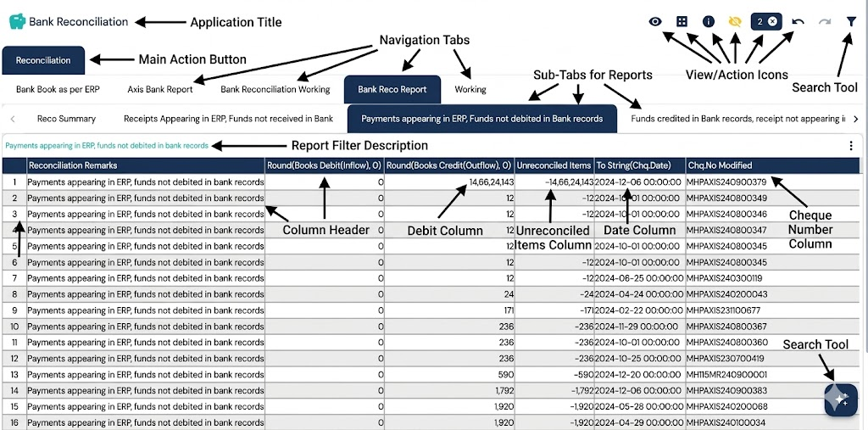868x430 pixels.
Task: Open the grid layout icon
Action: (682, 21)
